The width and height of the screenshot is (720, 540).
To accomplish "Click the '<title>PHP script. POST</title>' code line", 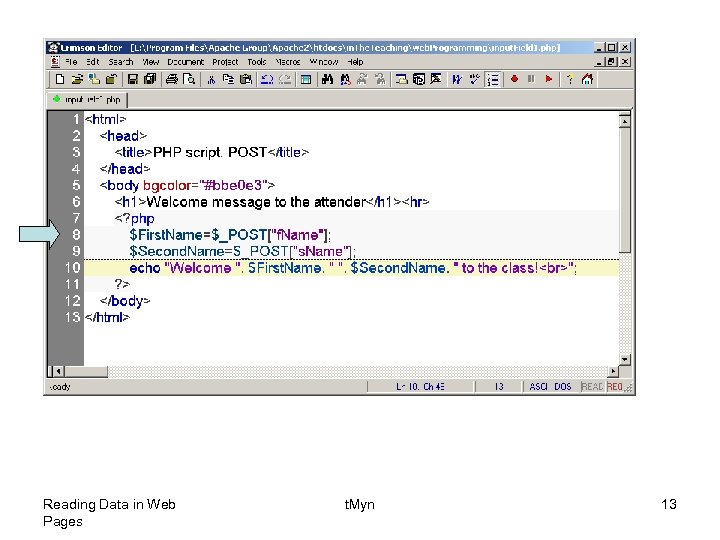I will pyautogui.click(x=212, y=152).
